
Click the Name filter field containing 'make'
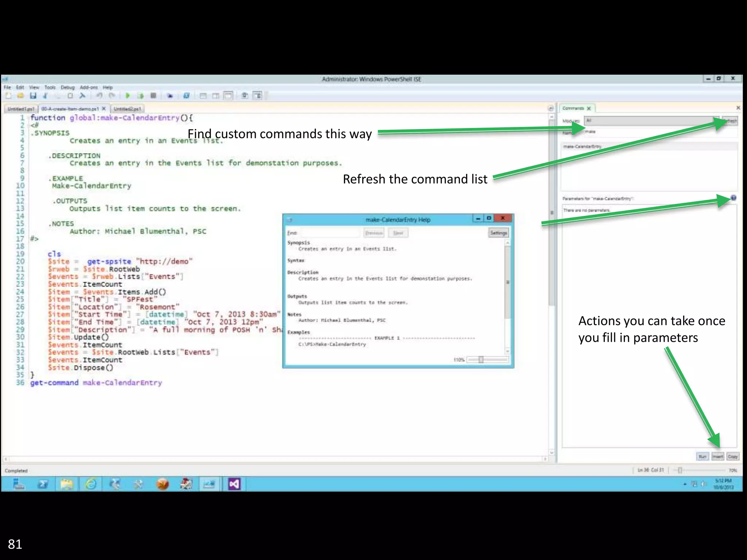click(x=661, y=132)
